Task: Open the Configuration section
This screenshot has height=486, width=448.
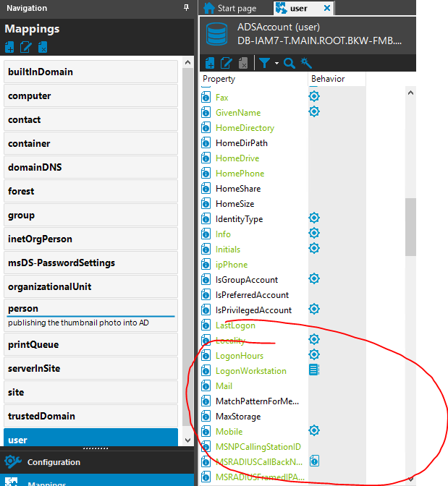Action: click(97, 462)
